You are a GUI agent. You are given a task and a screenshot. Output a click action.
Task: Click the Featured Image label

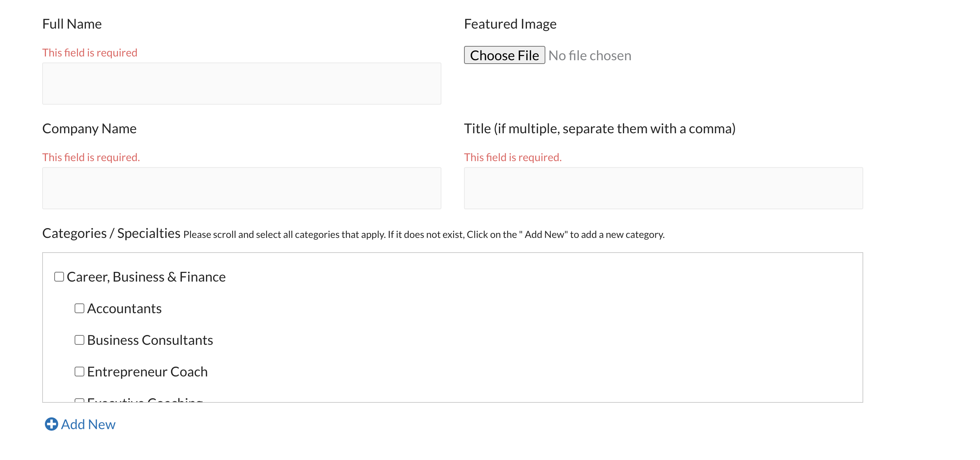click(510, 24)
